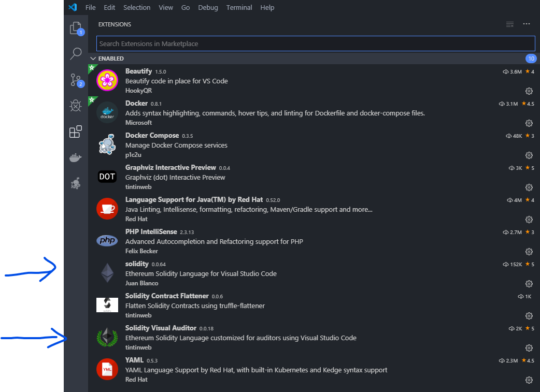Open the Docker Compose octopus view in activity bar
This screenshot has height=392, width=540.
pyautogui.click(x=76, y=183)
